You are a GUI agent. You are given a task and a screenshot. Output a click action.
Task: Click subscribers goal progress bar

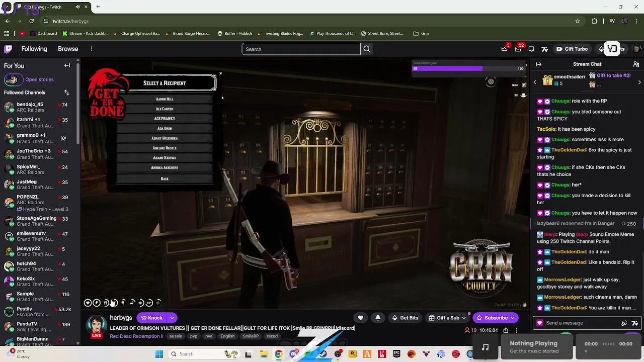pos(469,68)
